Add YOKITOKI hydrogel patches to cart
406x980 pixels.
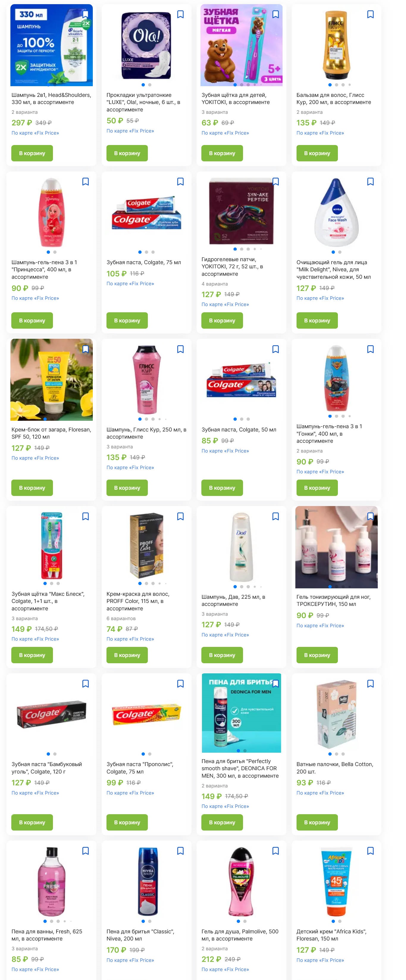click(222, 320)
